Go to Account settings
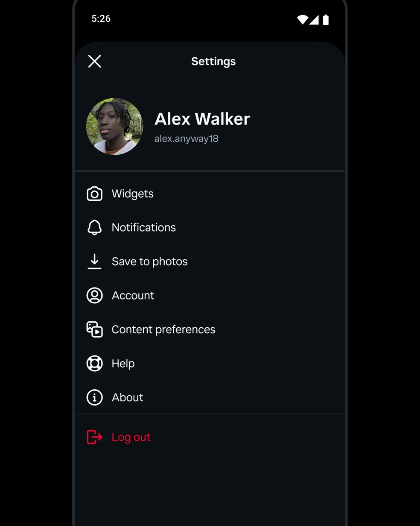Viewport: 420px width, 526px height. pyautogui.click(x=133, y=296)
